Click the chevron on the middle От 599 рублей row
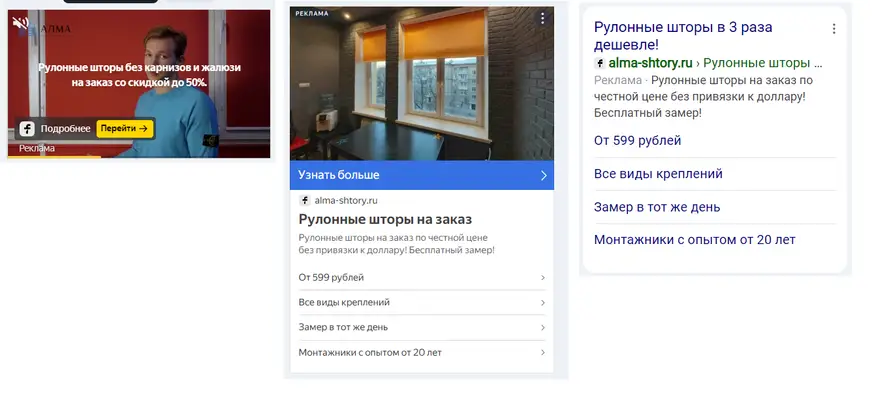Viewport: 872px width, 402px height. coord(543,277)
